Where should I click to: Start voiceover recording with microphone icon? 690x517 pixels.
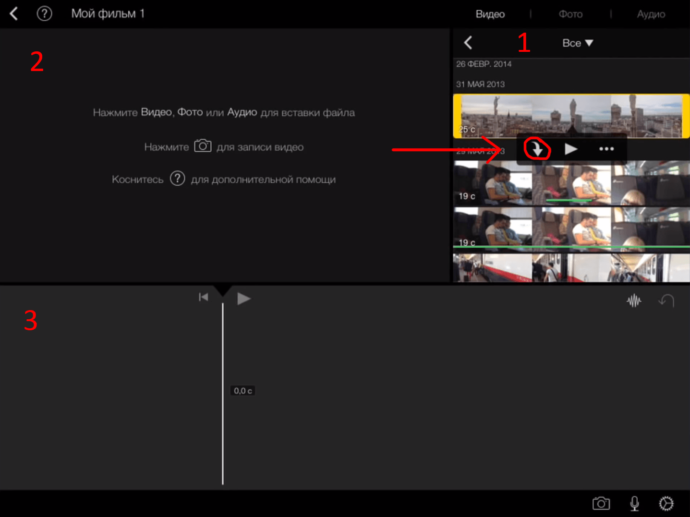[x=634, y=503]
